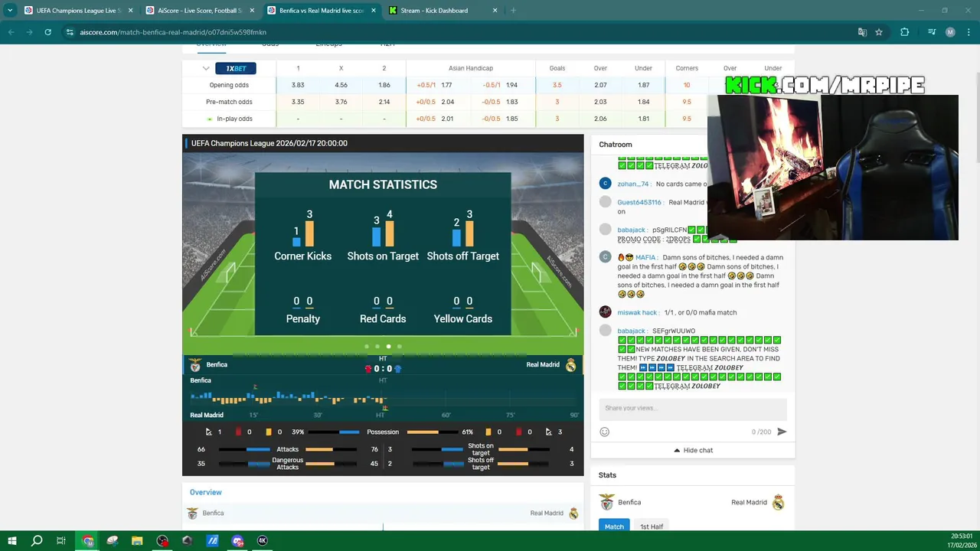Screen dimensions: 980x551
Task: Click opening odds value 1.86
Action: [x=384, y=85]
